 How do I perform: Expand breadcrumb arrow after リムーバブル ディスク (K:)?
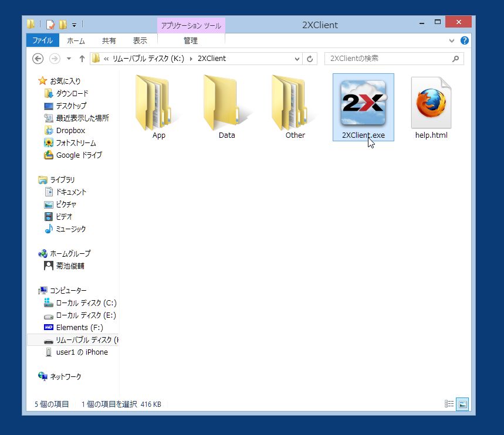click(191, 59)
